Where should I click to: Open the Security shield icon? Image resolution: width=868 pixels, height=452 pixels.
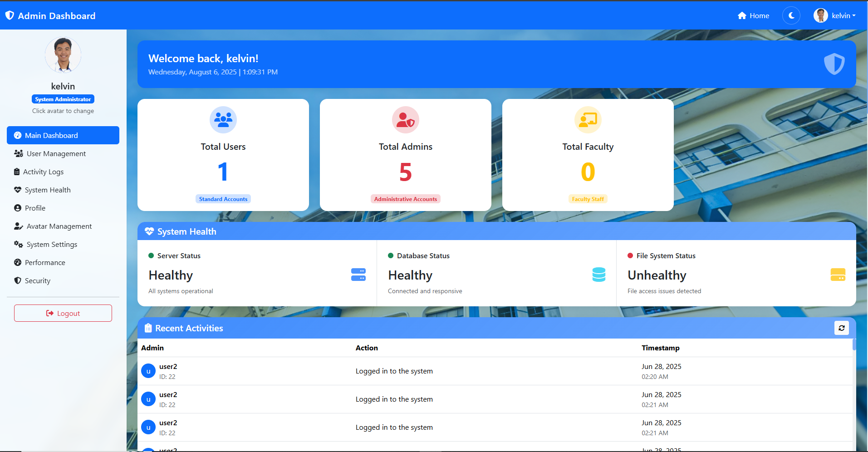(x=18, y=280)
